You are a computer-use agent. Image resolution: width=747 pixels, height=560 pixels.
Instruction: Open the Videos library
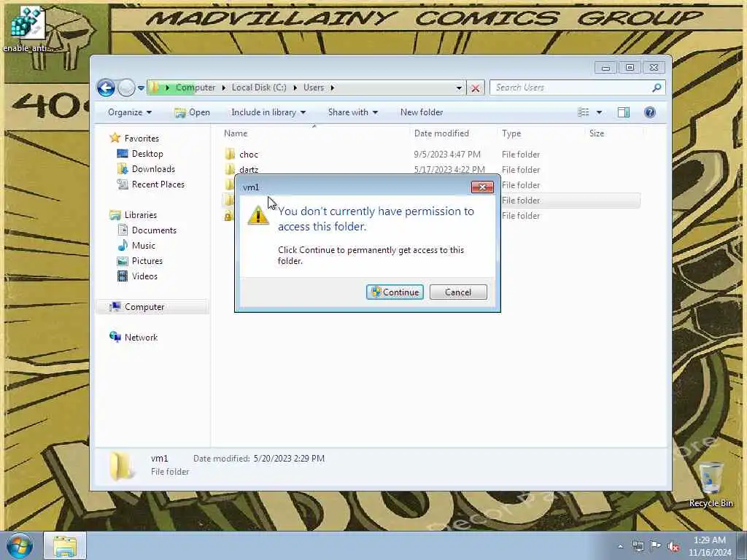(x=144, y=276)
